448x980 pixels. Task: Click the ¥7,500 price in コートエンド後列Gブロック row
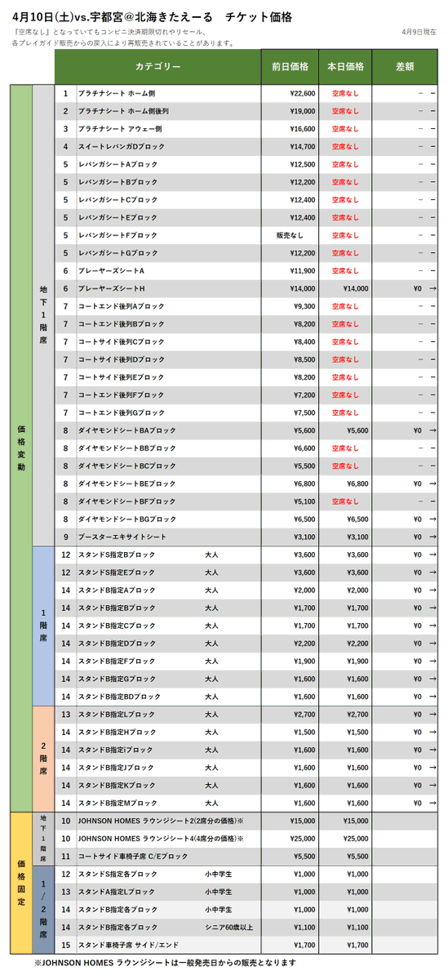(304, 412)
